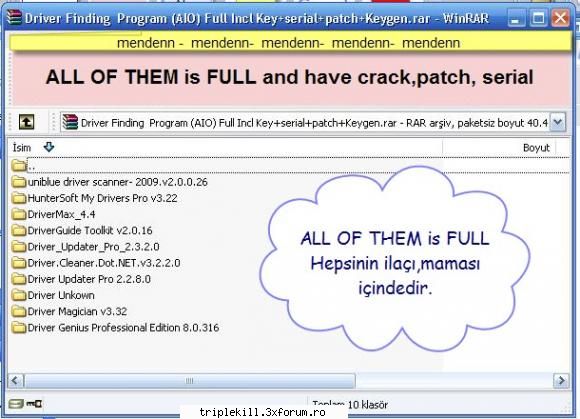Click folder icon beside Driver.Cleaner.Dot.NET
Viewport: 580px width, 419px height.
coord(18,263)
